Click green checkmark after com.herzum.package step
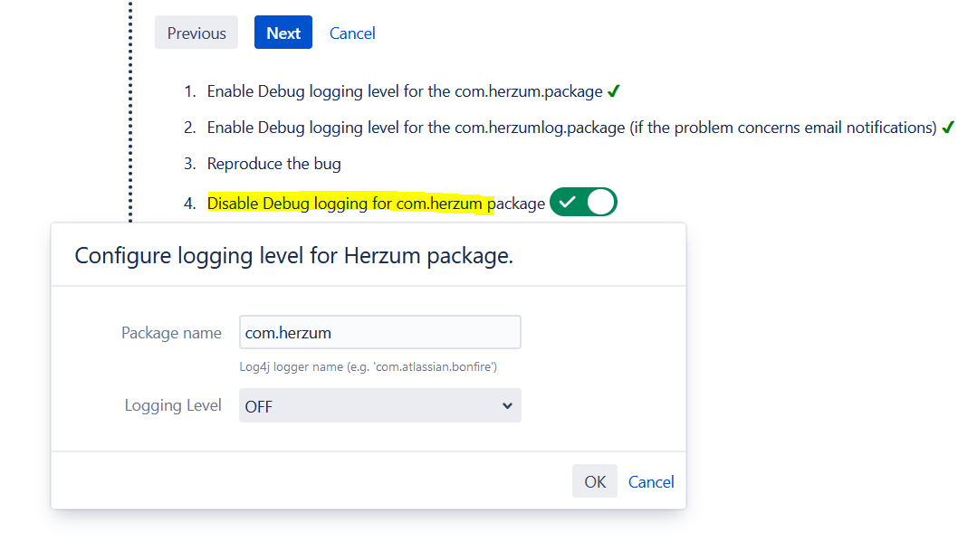The height and width of the screenshot is (560, 977). click(x=613, y=91)
